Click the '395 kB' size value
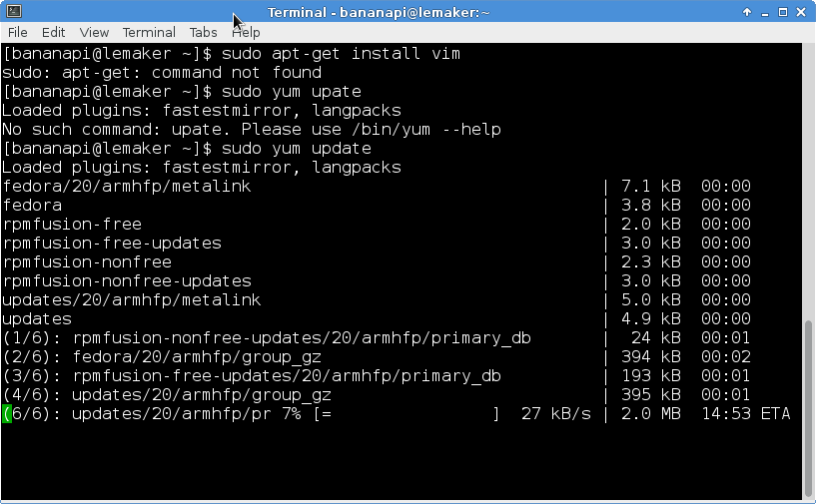816x504 pixels. point(651,395)
